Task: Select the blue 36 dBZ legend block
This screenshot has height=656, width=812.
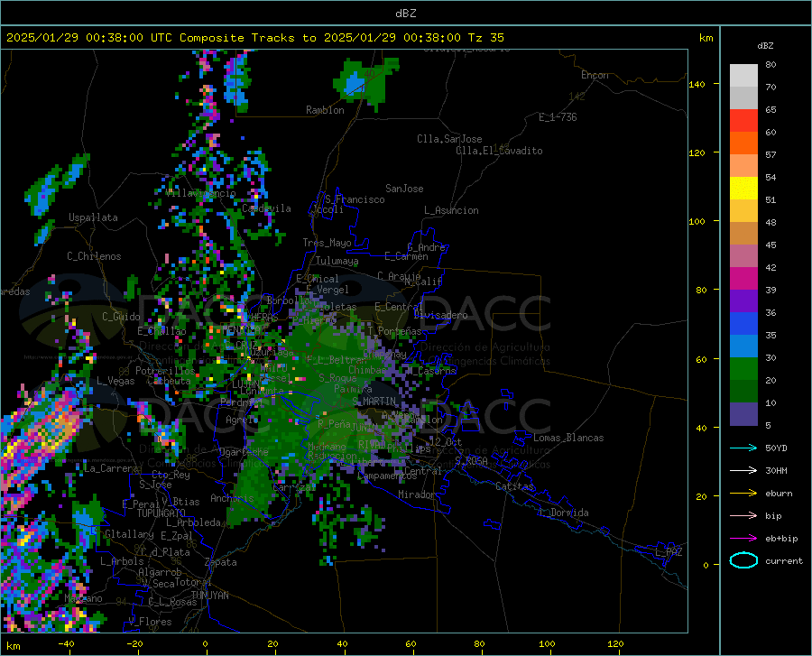Action: coord(743,324)
